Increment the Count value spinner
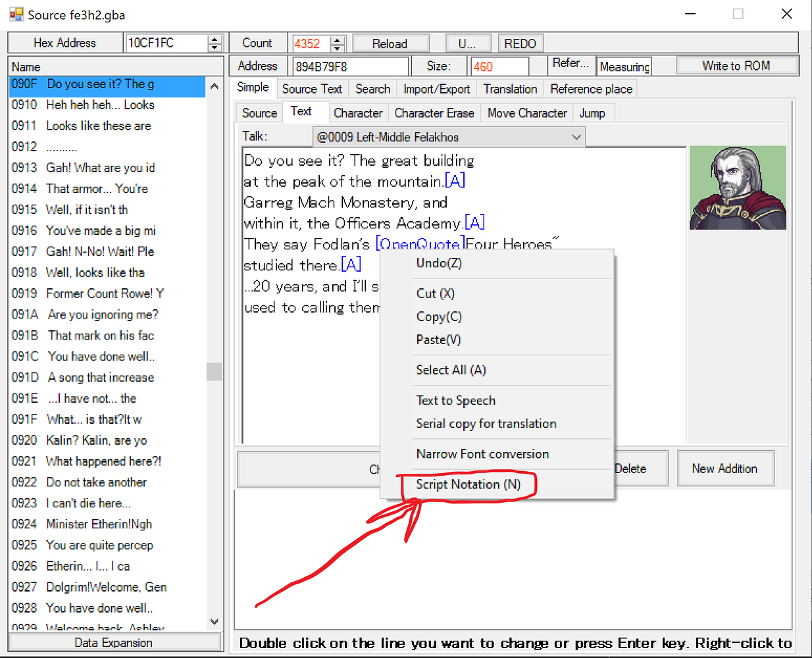Screen dimensions: 812x658 click(338, 39)
